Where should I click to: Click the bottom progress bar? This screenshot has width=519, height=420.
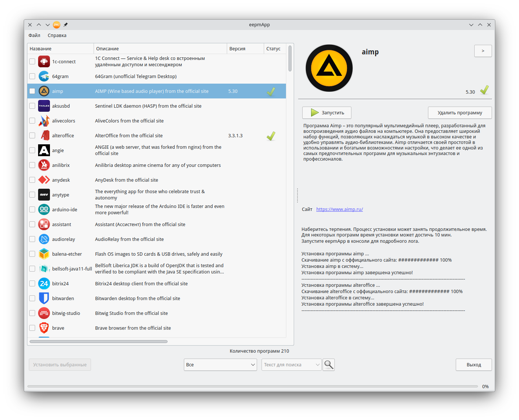point(253,386)
